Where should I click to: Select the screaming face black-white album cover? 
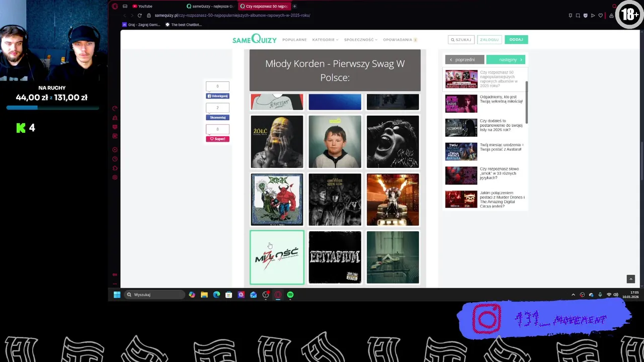[392, 142]
